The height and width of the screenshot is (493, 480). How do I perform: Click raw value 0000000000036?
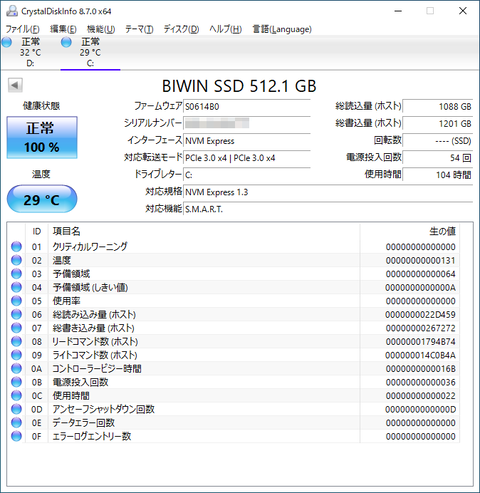pyautogui.click(x=421, y=382)
